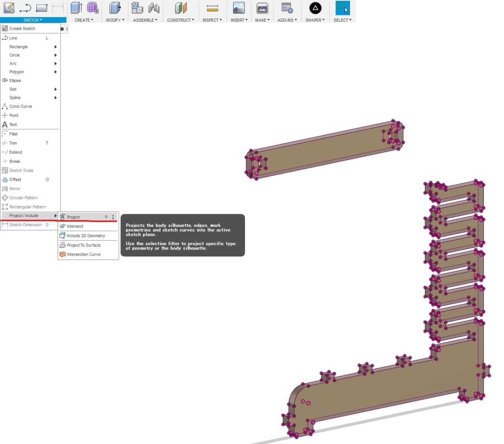This screenshot has width=504, height=444.
Task: Click the Create Sketch toolbar icon
Action: tap(9, 8)
